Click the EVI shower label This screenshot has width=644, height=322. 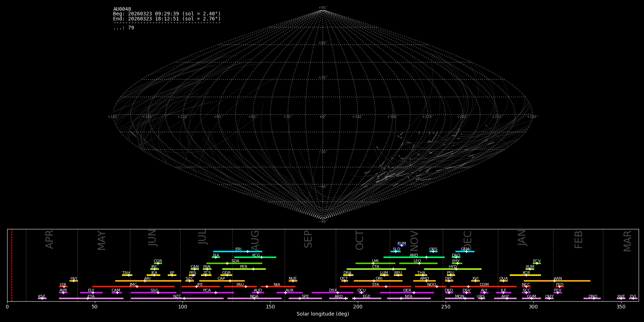[633, 297]
